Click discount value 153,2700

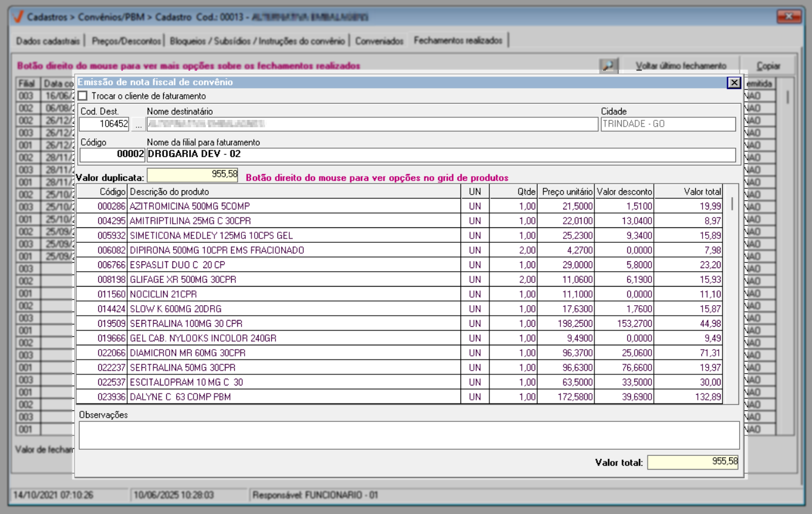point(635,323)
